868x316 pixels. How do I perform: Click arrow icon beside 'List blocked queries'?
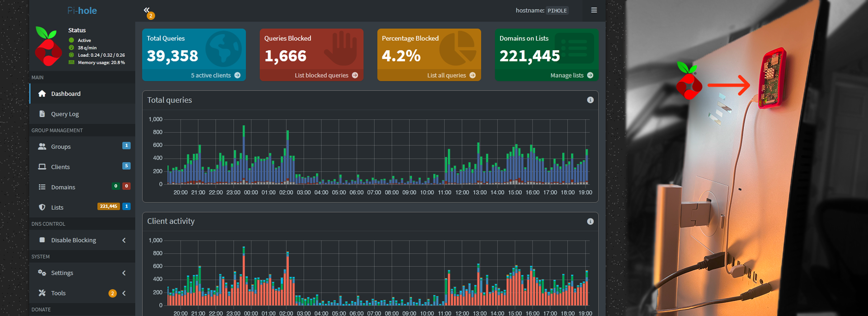(355, 75)
